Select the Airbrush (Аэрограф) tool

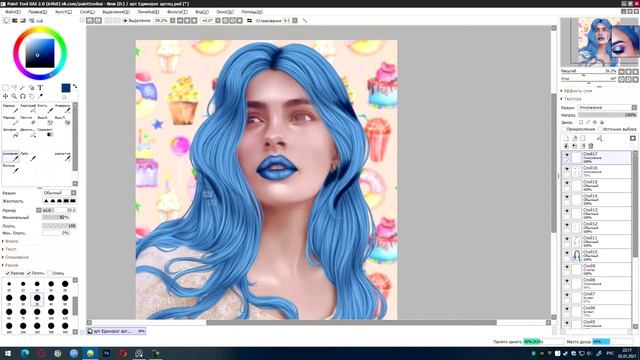coord(28,109)
